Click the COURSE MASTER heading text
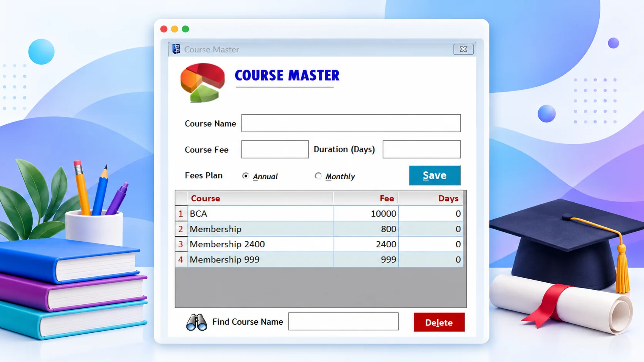 [287, 75]
